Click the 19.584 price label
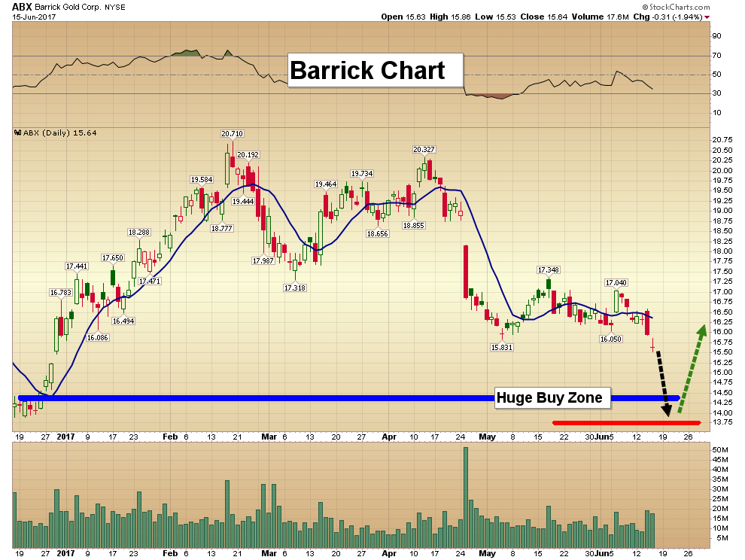The width and height of the screenshot is (745, 560). pyautogui.click(x=202, y=180)
